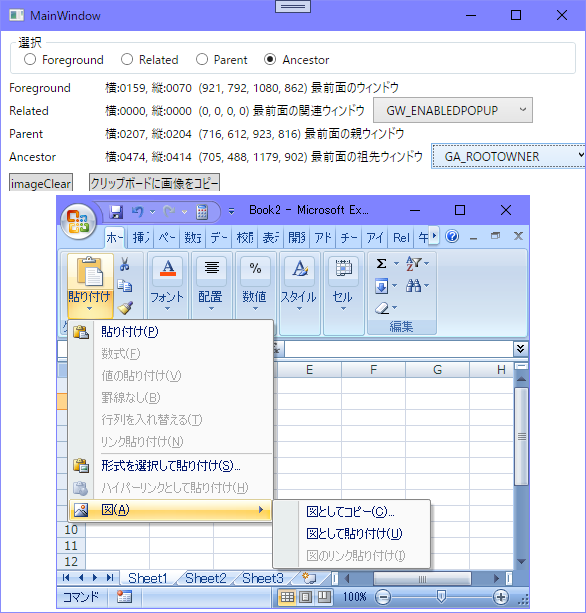This screenshot has width=586, height=613.
Task: Click the Excel Office orb button
Action: pos(78,221)
